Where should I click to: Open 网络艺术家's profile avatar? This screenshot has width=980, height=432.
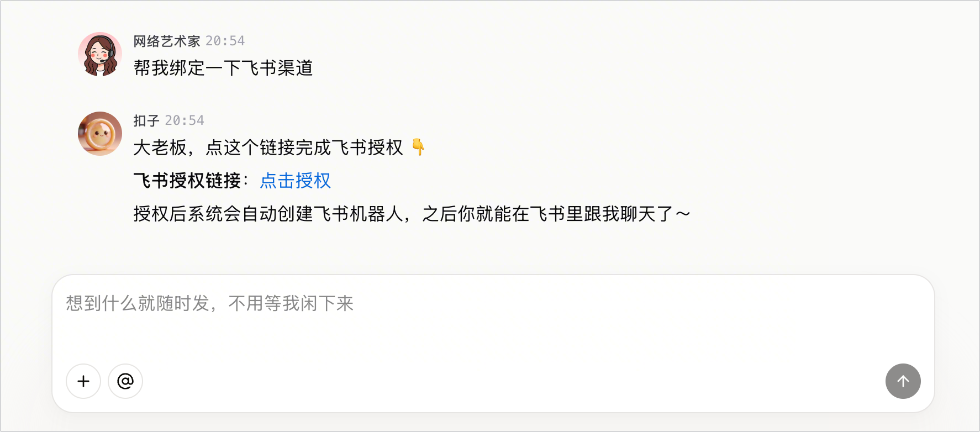click(100, 54)
